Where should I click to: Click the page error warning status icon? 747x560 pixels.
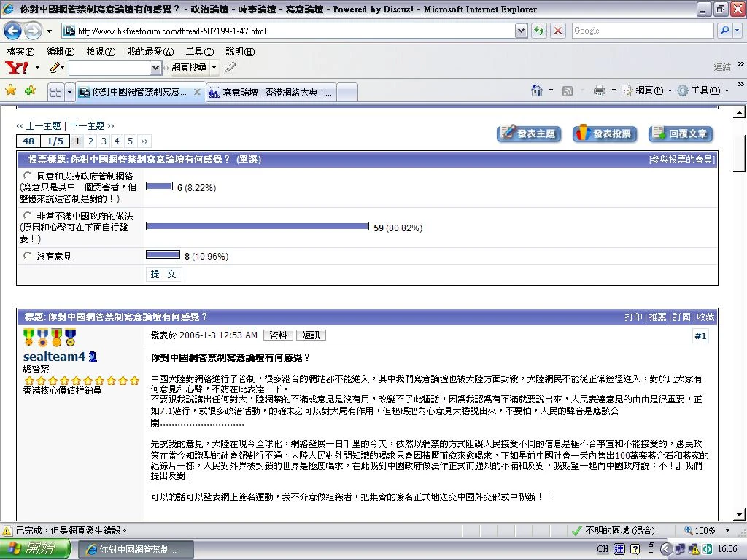[7, 531]
